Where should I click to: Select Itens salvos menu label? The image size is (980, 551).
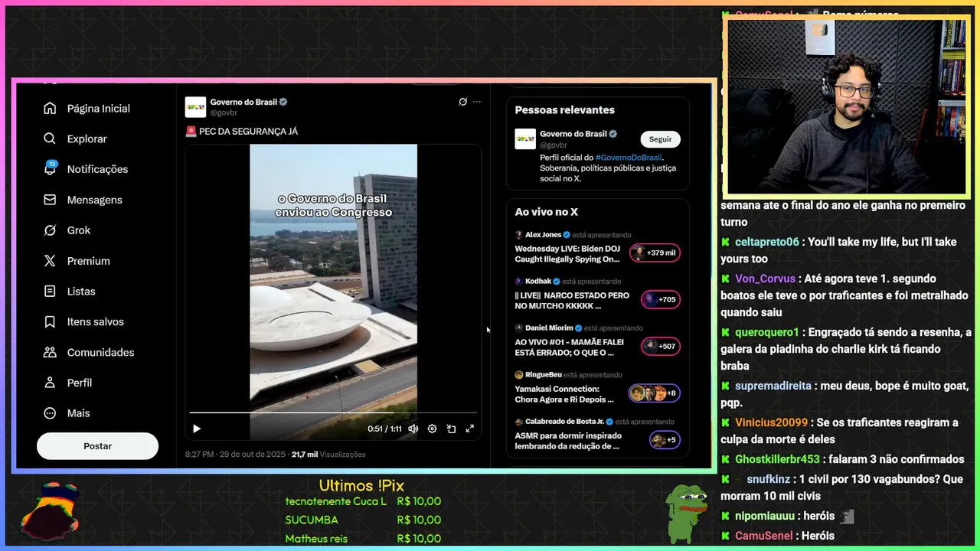click(x=96, y=322)
